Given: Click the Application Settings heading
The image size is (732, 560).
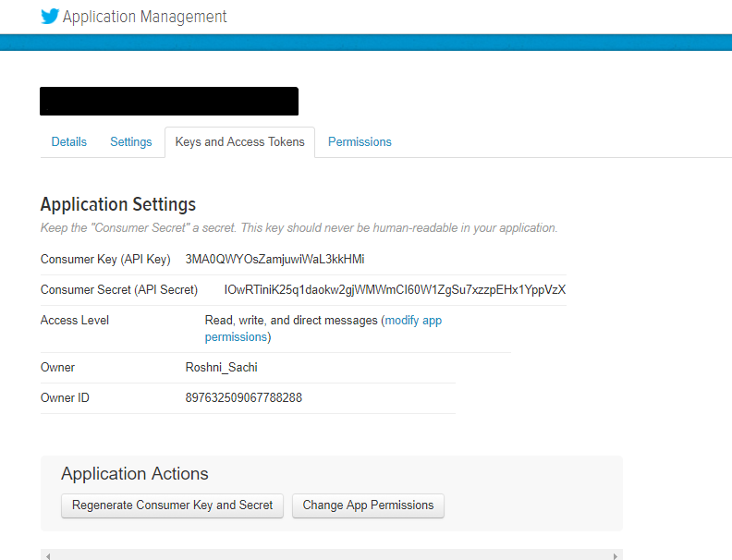Looking at the screenshot, I should 118,204.
